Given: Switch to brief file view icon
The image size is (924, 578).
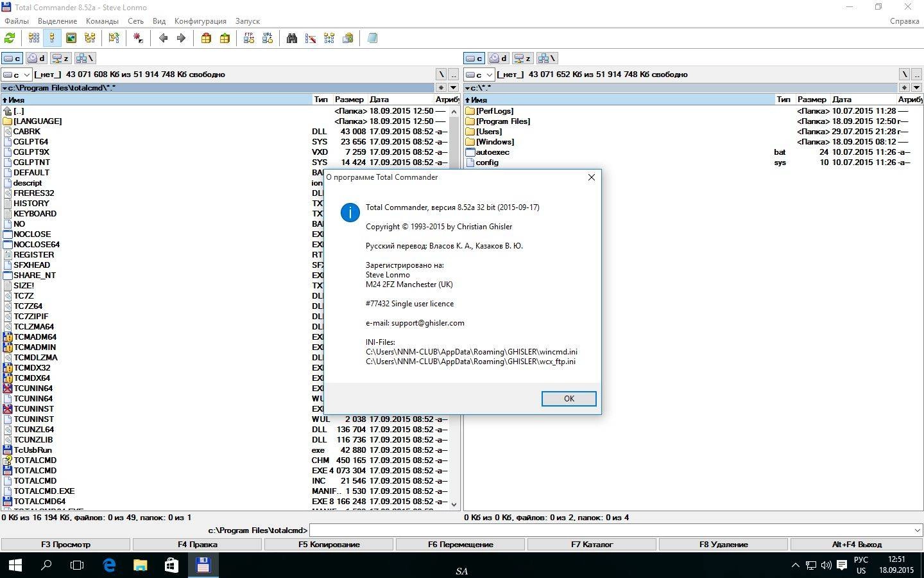Looking at the screenshot, I should tap(33, 39).
